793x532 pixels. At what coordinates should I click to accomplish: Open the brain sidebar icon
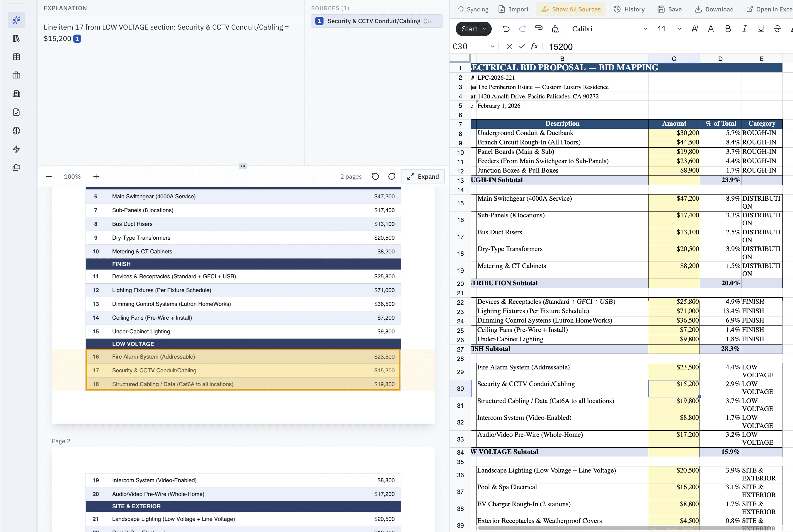(16, 131)
